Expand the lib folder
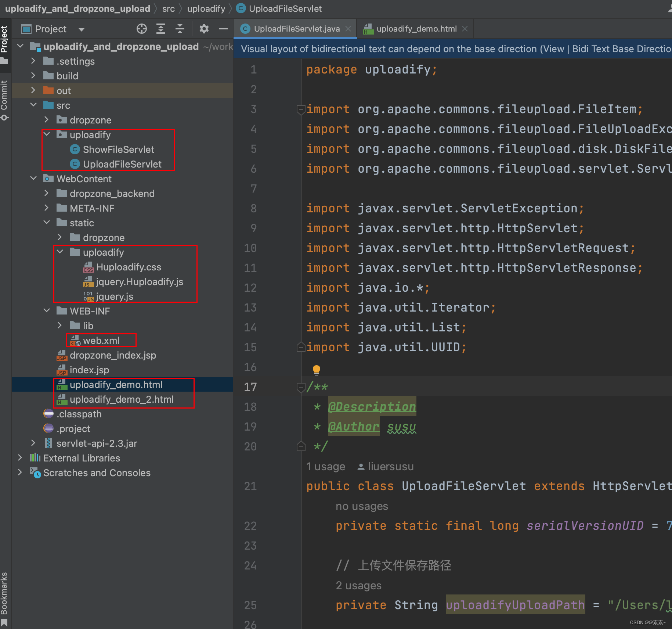The width and height of the screenshot is (672, 629). tap(59, 326)
